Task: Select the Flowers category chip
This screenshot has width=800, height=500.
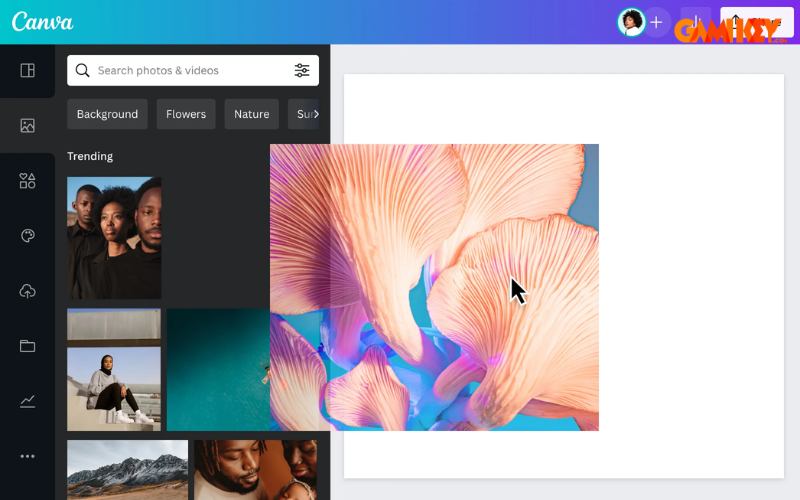Action: click(x=186, y=114)
